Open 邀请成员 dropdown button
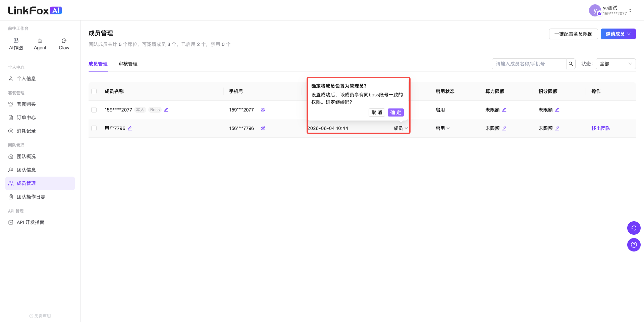 618,34
